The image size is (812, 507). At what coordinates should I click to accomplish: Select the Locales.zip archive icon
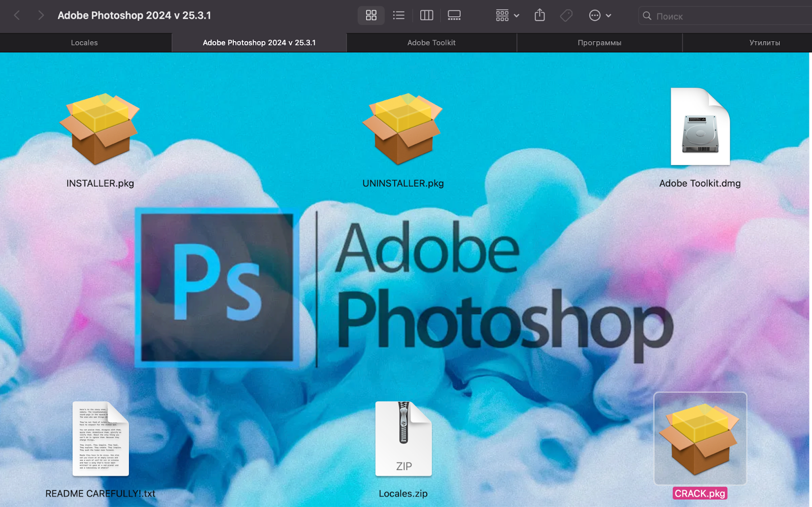pos(403,438)
